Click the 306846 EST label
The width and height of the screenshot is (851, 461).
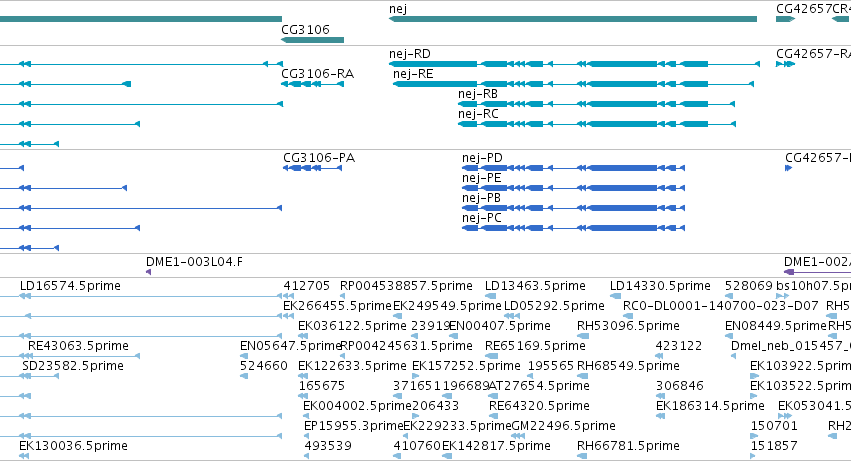coord(679,386)
